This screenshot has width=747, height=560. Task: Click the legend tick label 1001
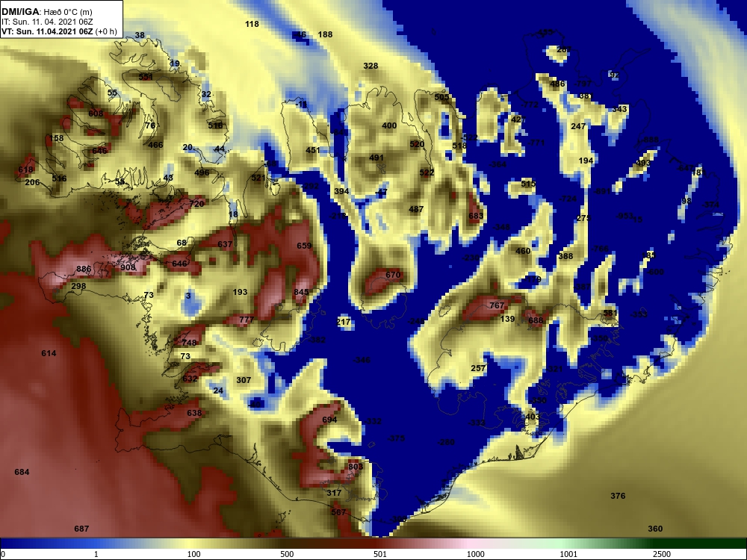[568, 554]
